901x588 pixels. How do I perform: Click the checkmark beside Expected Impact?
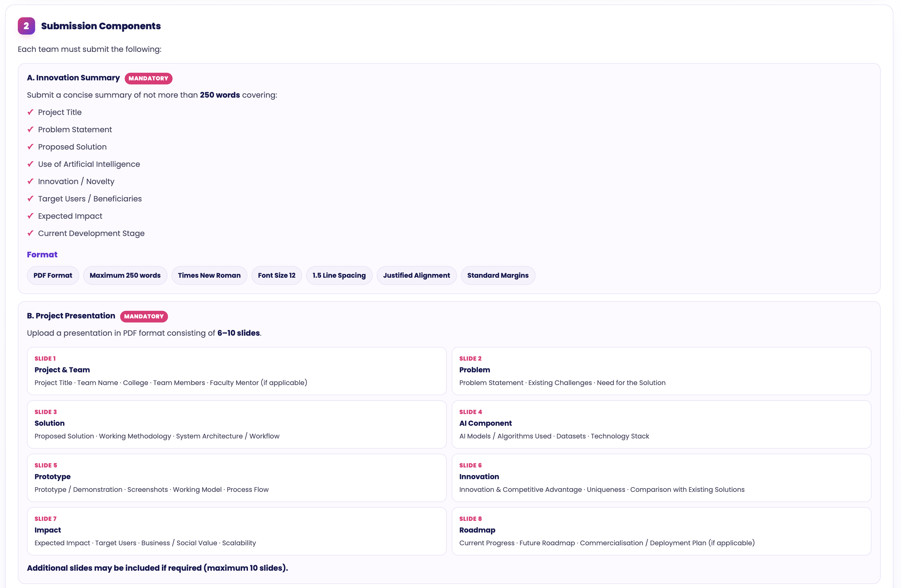(31, 216)
